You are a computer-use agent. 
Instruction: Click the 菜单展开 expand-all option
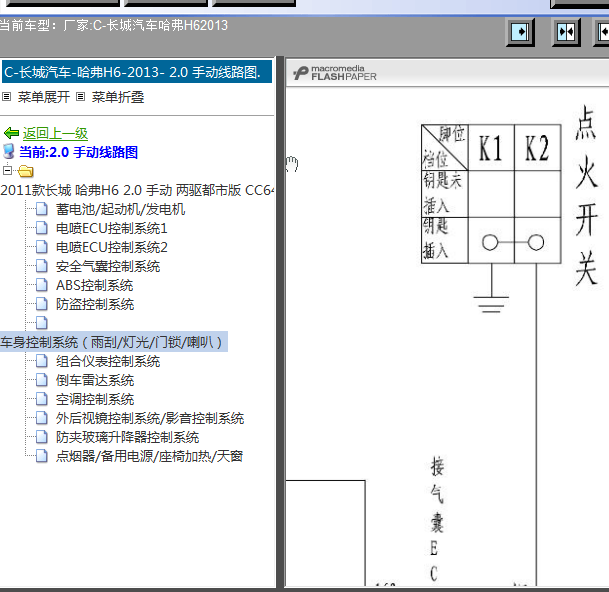[x=44, y=97]
